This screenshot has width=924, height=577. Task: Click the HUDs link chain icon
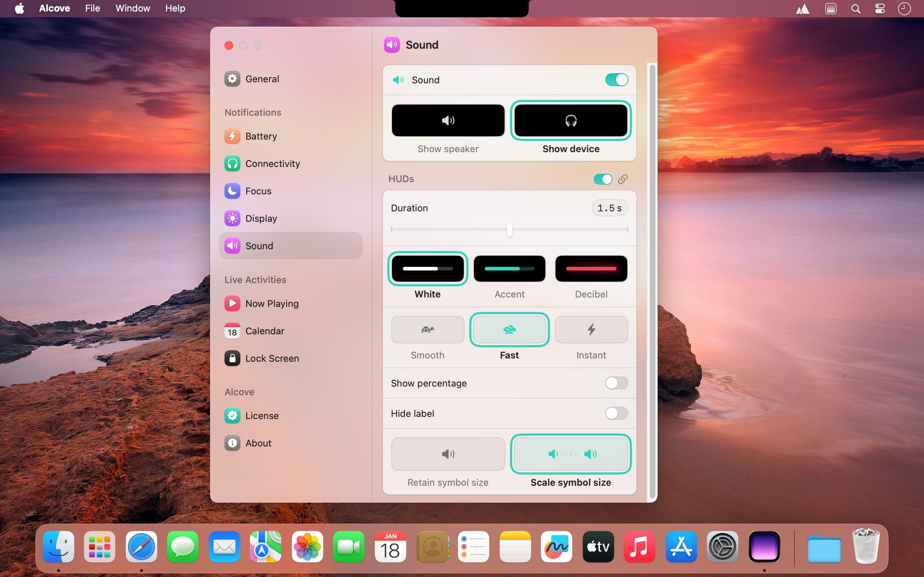tap(623, 179)
